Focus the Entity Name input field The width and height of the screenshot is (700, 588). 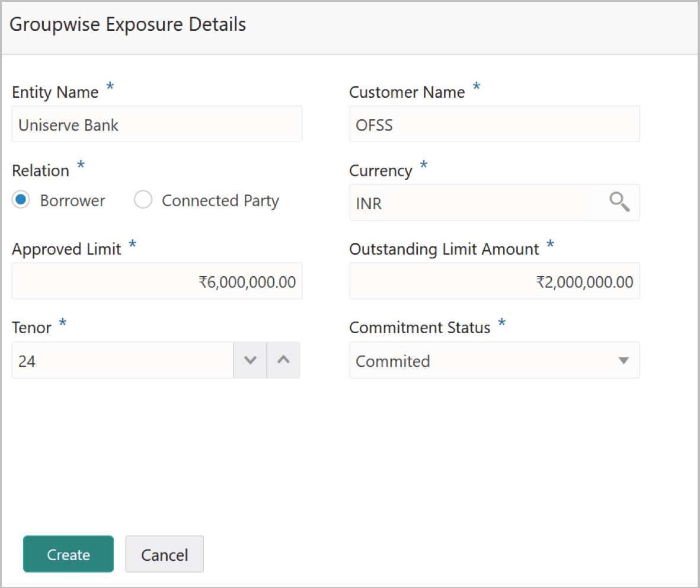(x=156, y=124)
